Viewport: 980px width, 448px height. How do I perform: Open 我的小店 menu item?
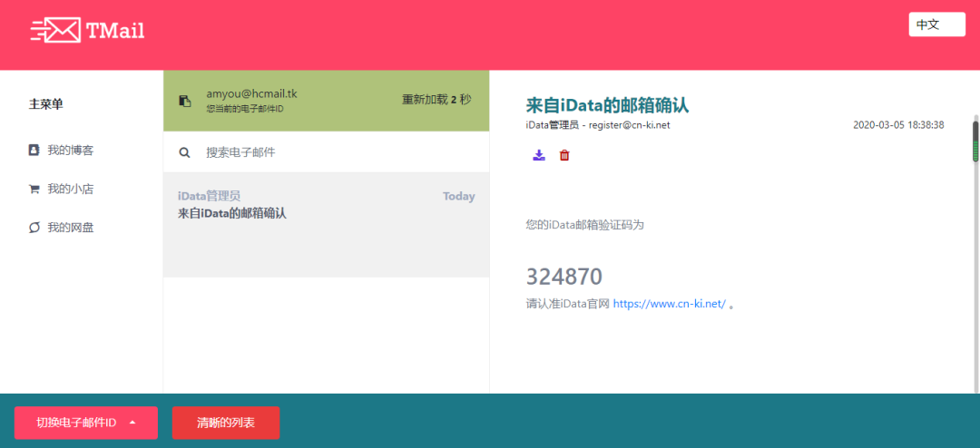(x=70, y=189)
